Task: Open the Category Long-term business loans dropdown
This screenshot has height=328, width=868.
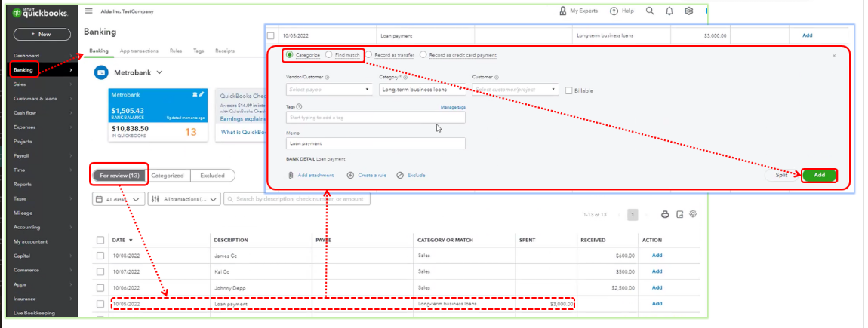Action: pos(422,89)
